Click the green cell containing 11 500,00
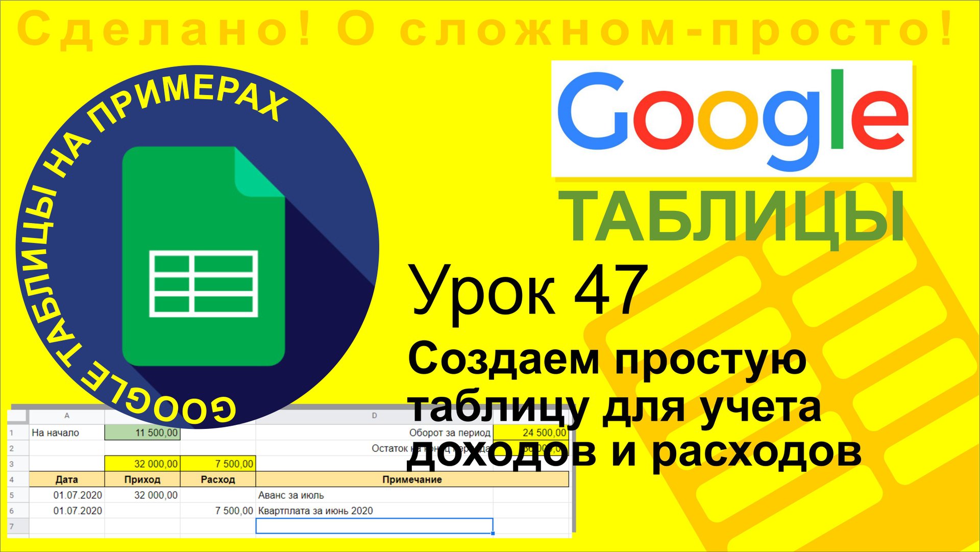Image resolution: width=980 pixels, height=552 pixels. pos(143,433)
